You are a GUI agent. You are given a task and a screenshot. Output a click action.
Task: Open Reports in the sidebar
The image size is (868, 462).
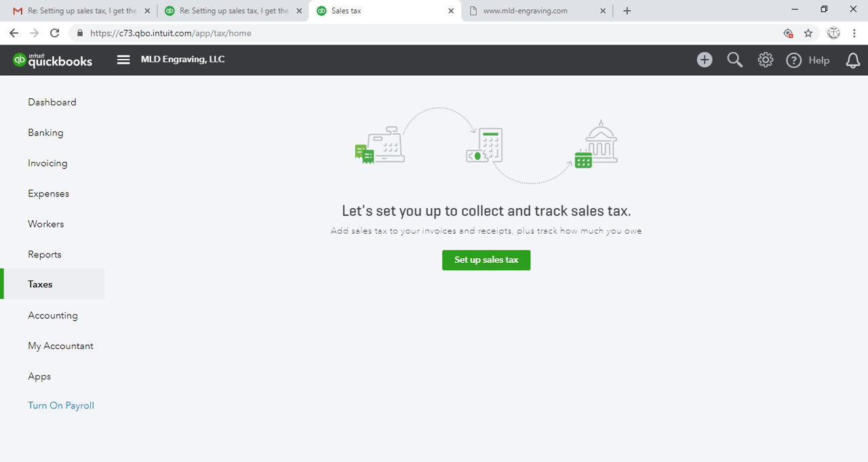point(45,255)
